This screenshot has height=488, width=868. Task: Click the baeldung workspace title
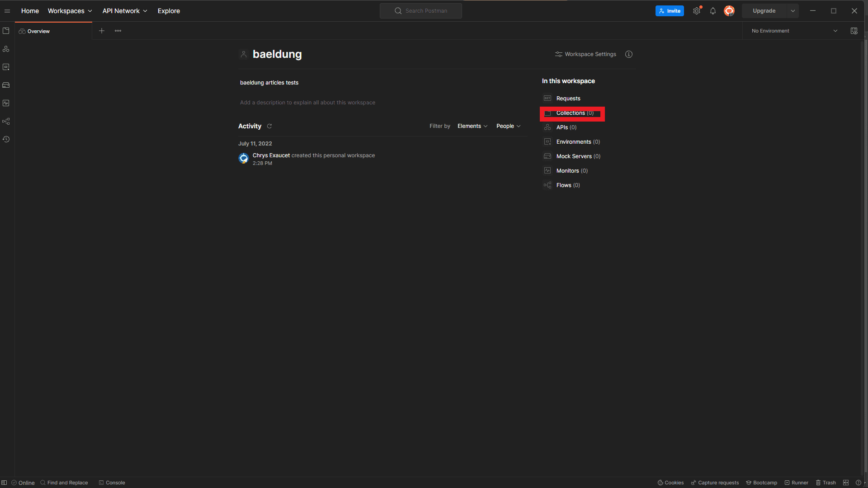pos(277,54)
